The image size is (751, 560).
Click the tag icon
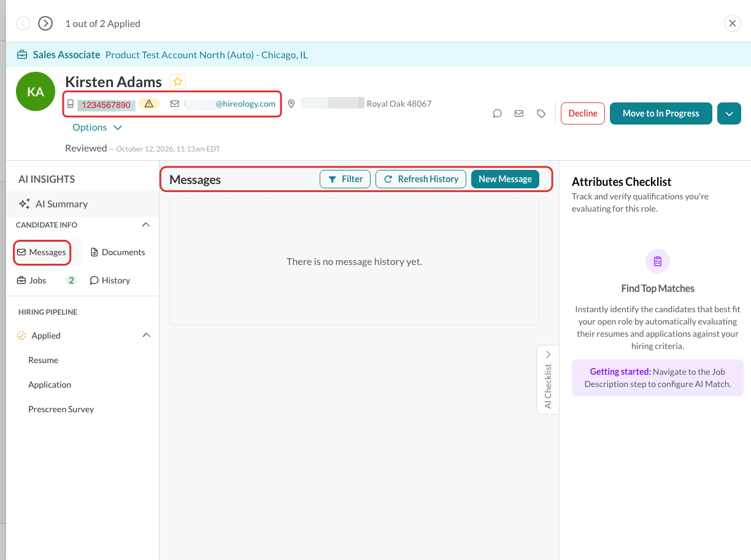(x=541, y=113)
